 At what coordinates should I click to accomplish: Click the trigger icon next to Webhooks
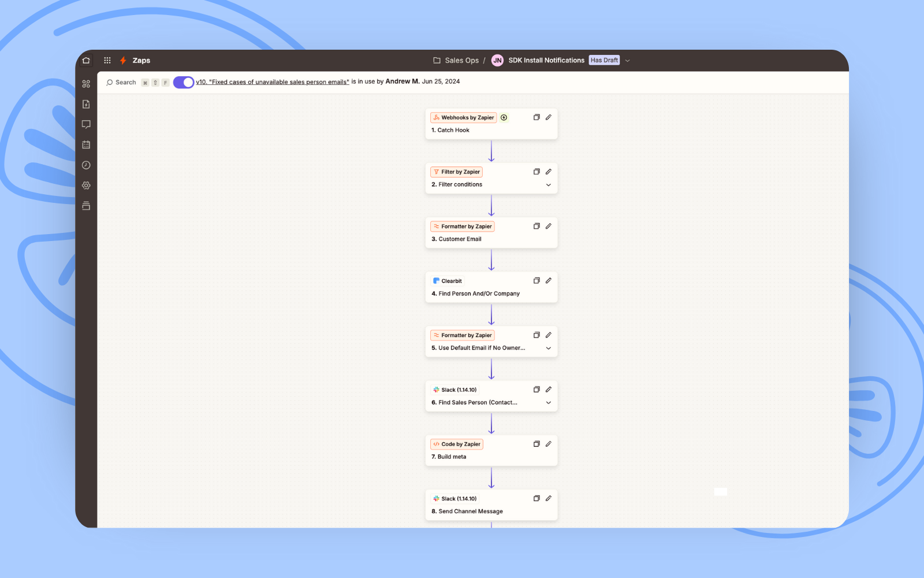point(504,117)
